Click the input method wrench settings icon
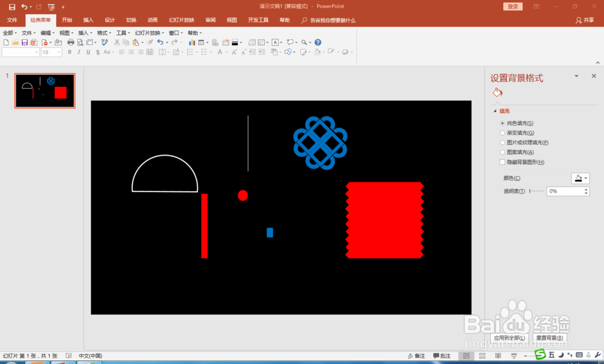This screenshot has height=364, width=604. coord(598,355)
